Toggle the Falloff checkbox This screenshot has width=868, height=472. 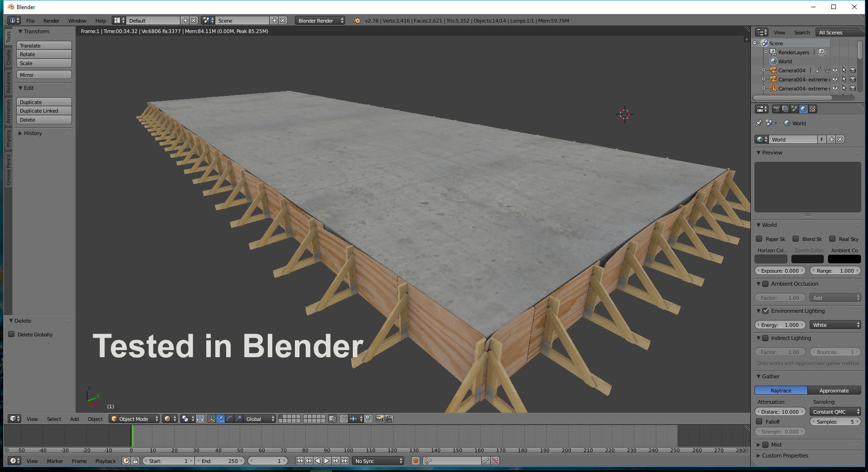[759, 421]
